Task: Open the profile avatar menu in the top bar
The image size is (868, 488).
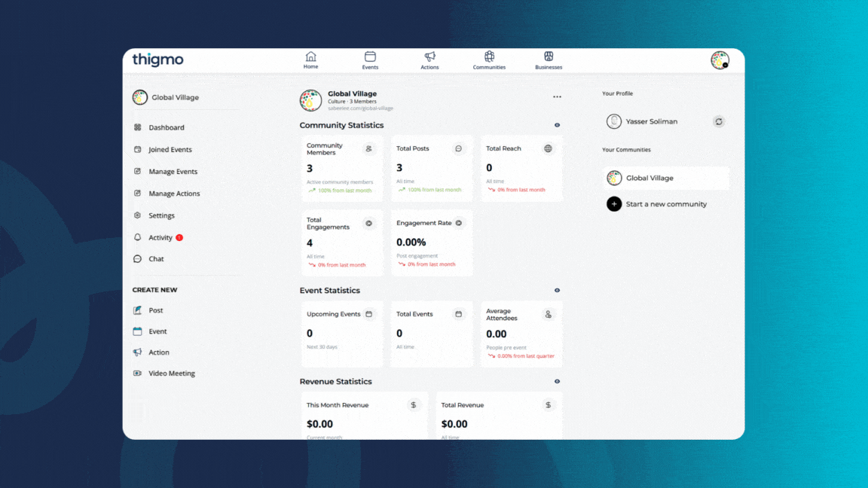Action: 720,60
